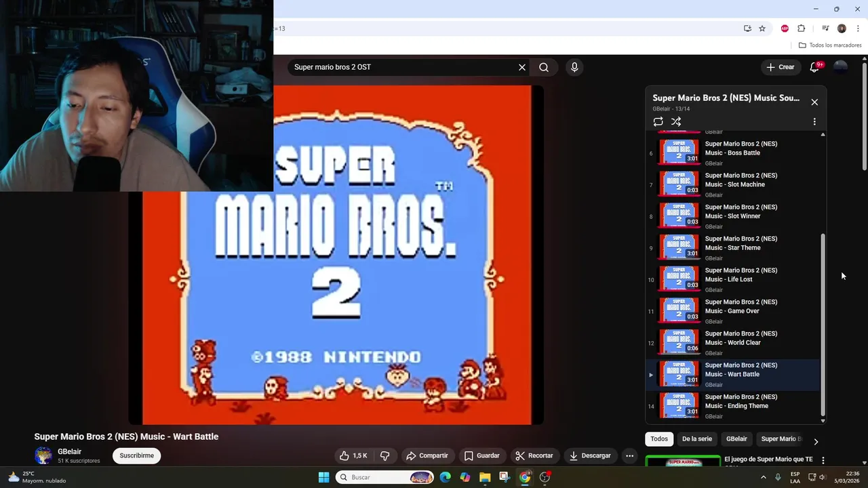This screenshot has width=868, height=488.
Task: Clear the YouTube search box text
Action: [522, 67]
